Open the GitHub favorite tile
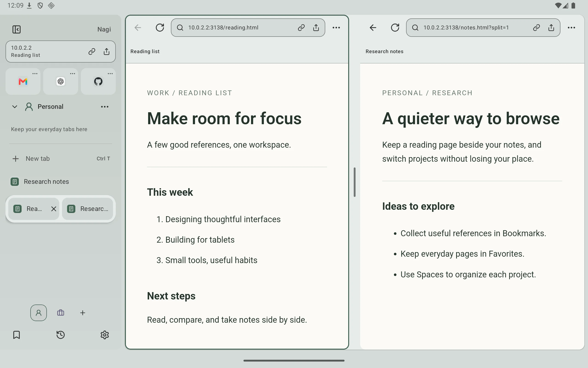Screen dimensions: 588x368 click(98, 81)
